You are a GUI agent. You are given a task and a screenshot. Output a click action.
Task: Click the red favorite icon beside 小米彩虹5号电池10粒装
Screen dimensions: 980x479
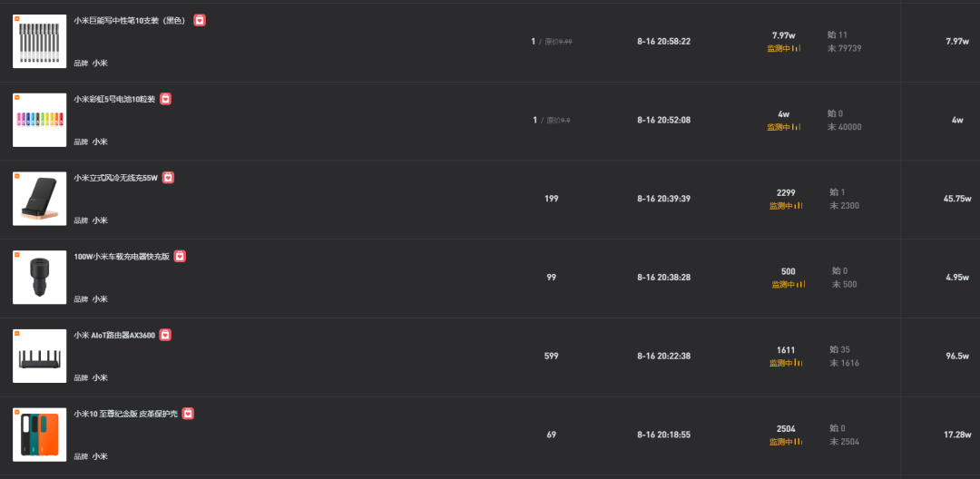[x=166, y=99]
